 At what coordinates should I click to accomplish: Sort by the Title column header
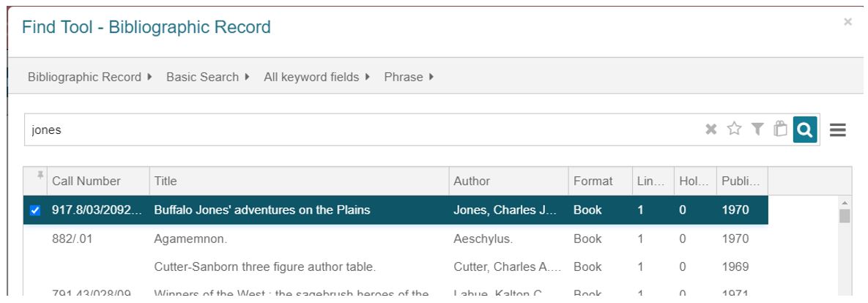[x=299, y=181]
